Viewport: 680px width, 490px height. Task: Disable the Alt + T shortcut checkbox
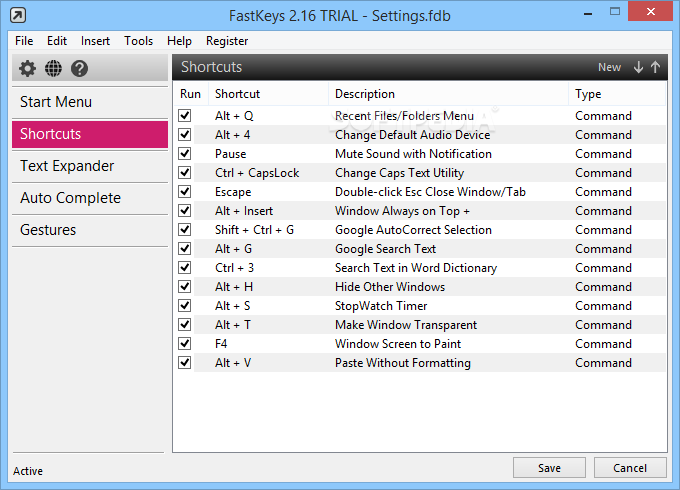pos(185,325)
